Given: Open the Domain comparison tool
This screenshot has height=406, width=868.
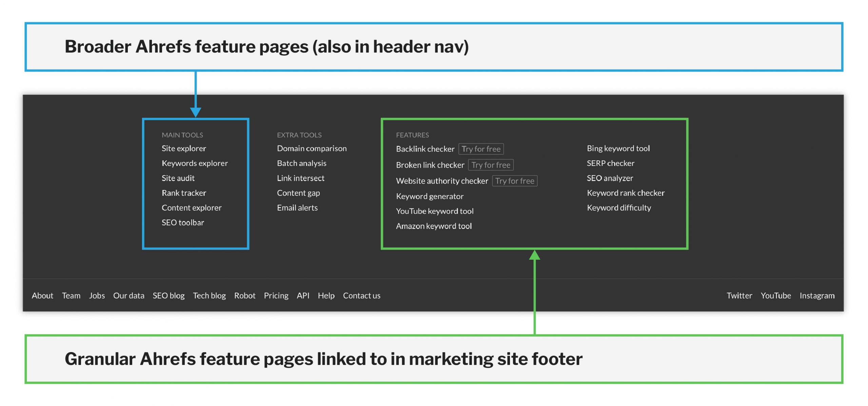Looking at the screenshot, I should 312,149.
